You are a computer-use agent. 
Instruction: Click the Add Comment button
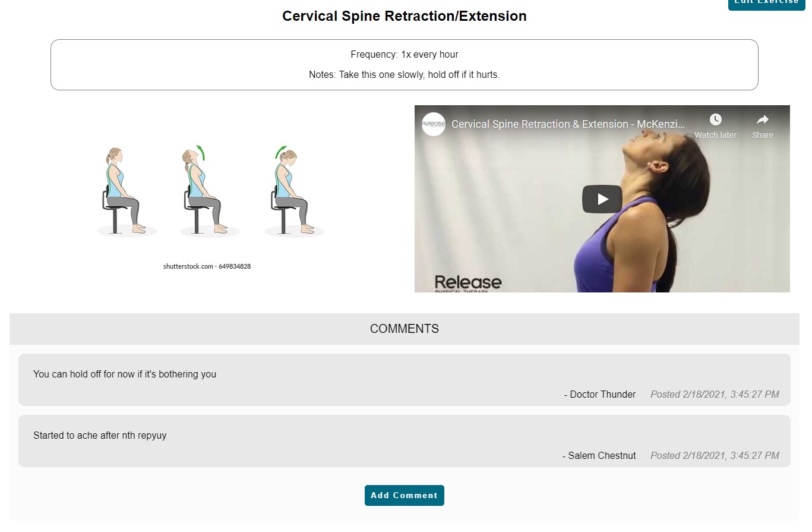[x=404, y=495]
